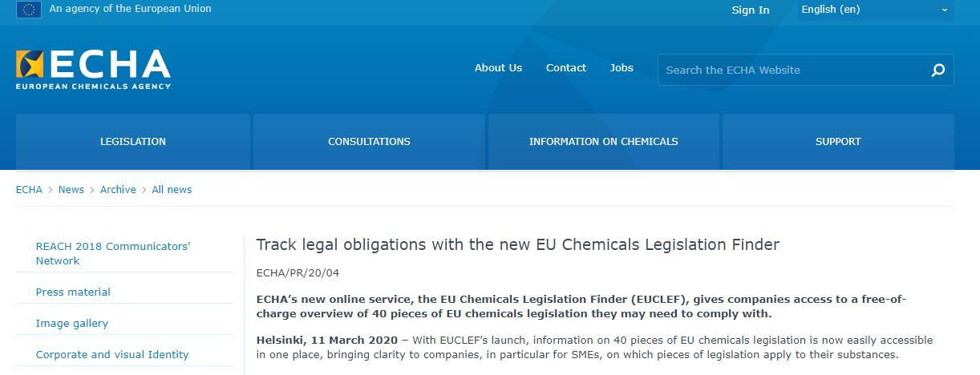
Task: Go to Archive breadcrumb link
Action: point(118,190)
